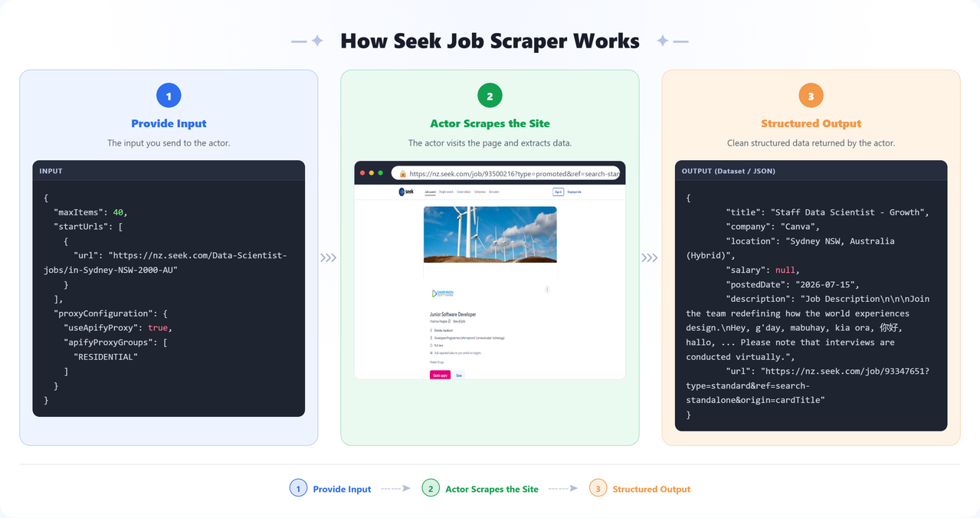Viewport: 980px width, 518px height.
Task: Click the pink Quick apply button
Action: (440, 375)
